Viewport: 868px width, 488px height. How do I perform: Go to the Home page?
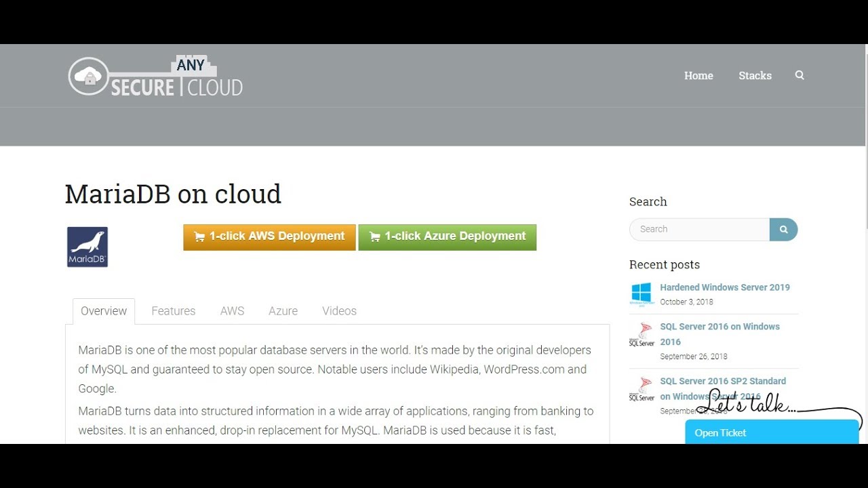tap(698, 75)
